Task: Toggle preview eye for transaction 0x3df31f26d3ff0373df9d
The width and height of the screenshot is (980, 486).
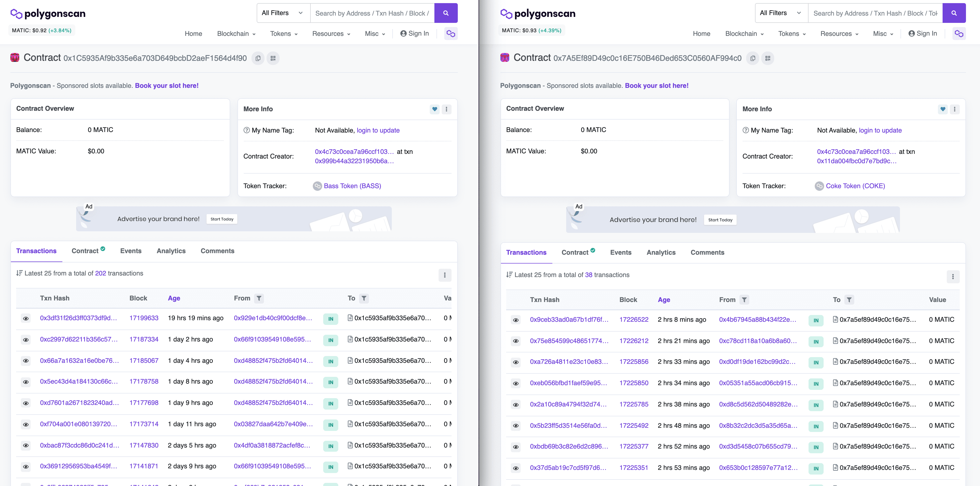Action: [x=26, y=318]
